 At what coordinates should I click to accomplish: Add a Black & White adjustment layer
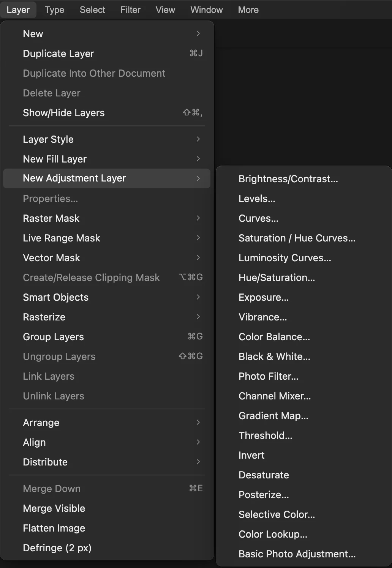click(x=304, y=357)
